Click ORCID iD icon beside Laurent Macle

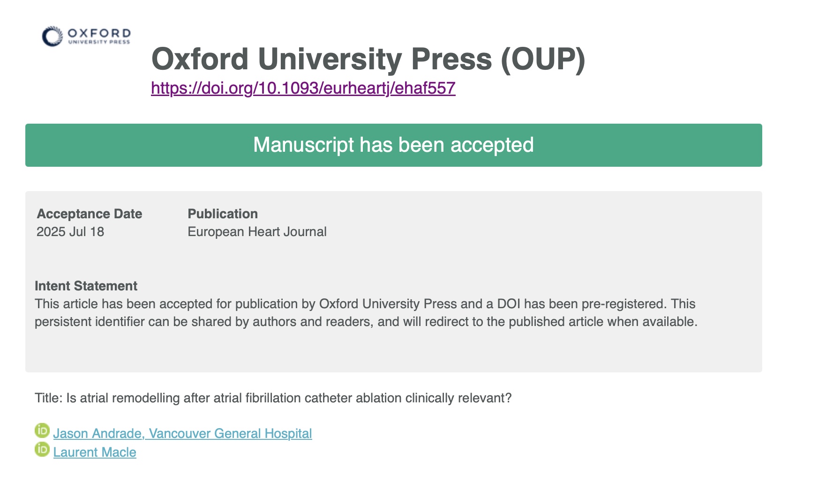42,449
